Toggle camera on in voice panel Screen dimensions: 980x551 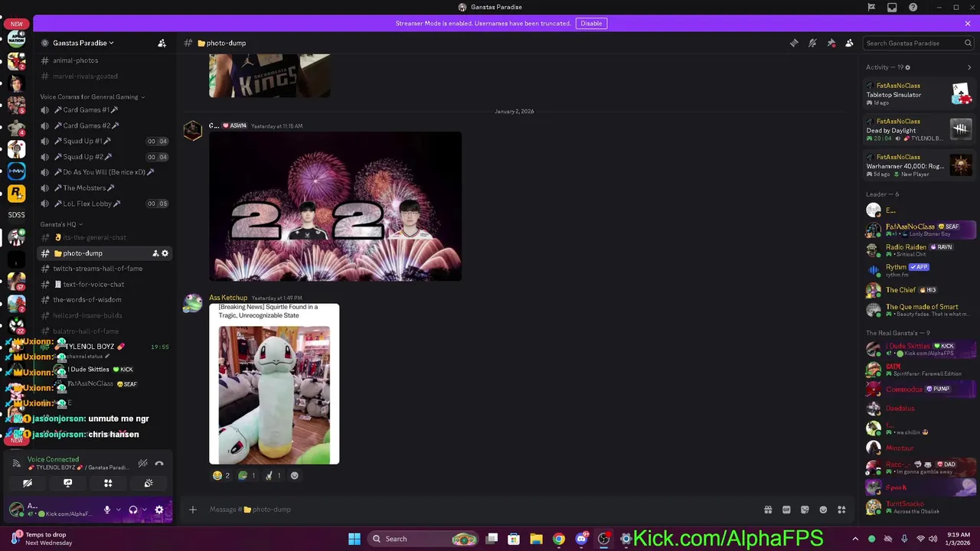pos(28,483)
